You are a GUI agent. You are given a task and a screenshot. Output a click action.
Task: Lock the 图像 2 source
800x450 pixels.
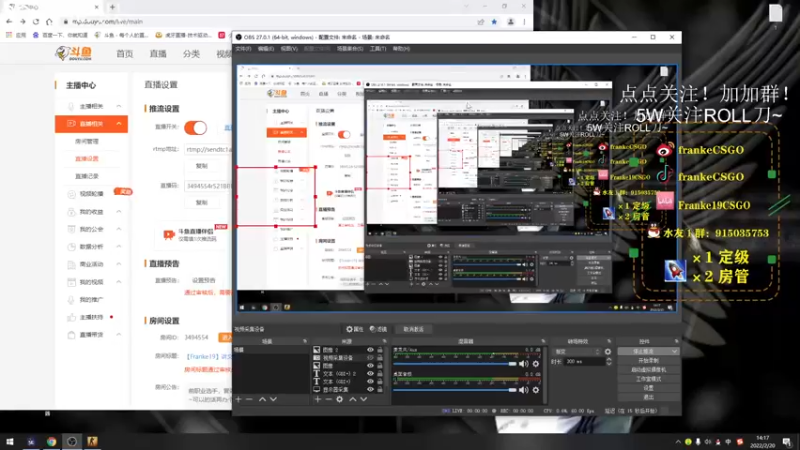tap(380, 350)
